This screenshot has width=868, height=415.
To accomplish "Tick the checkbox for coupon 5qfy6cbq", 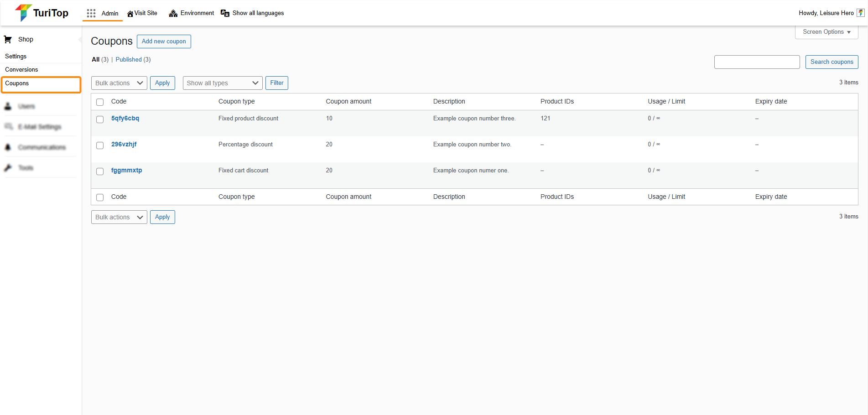I will click(100, 119).
